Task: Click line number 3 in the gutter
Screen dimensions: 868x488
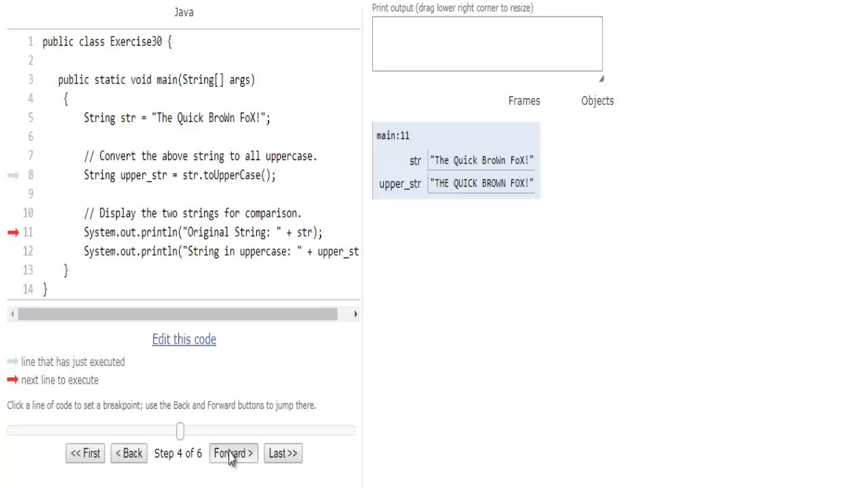Action: coord(31,80)
